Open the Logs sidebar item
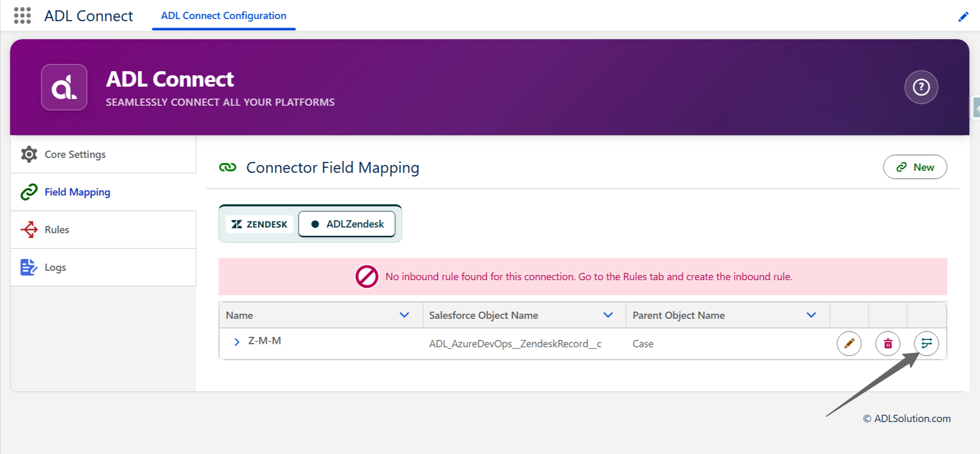980x454 pixels. (103, 267)
